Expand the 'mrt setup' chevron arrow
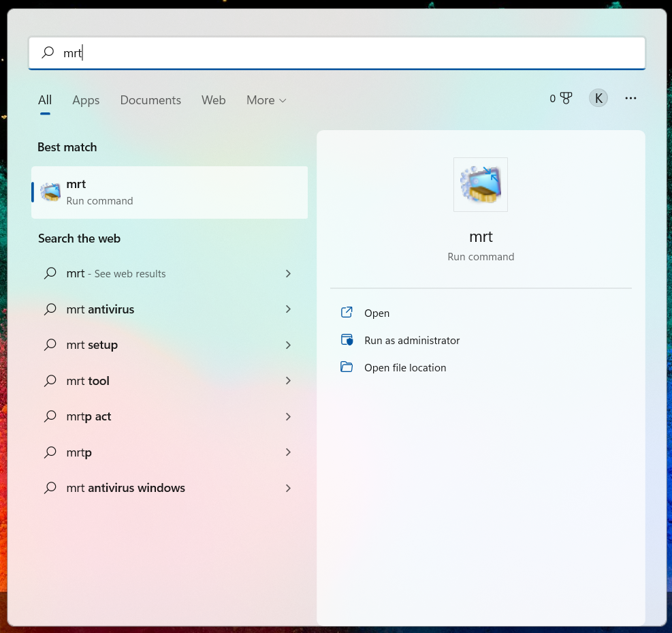Screen dimensions: 672x633 (x=289, y=345)
